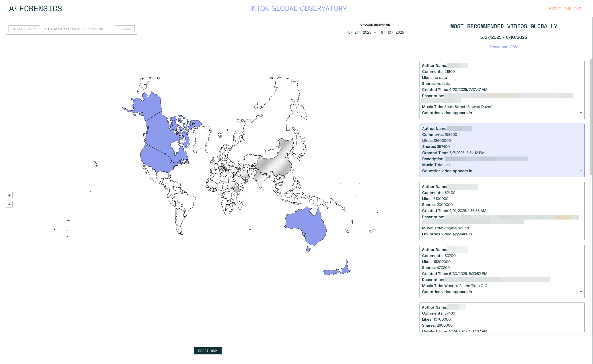Open About The Tool page
The height and width of the screenshot is (364, 593).
coord(566,9)
